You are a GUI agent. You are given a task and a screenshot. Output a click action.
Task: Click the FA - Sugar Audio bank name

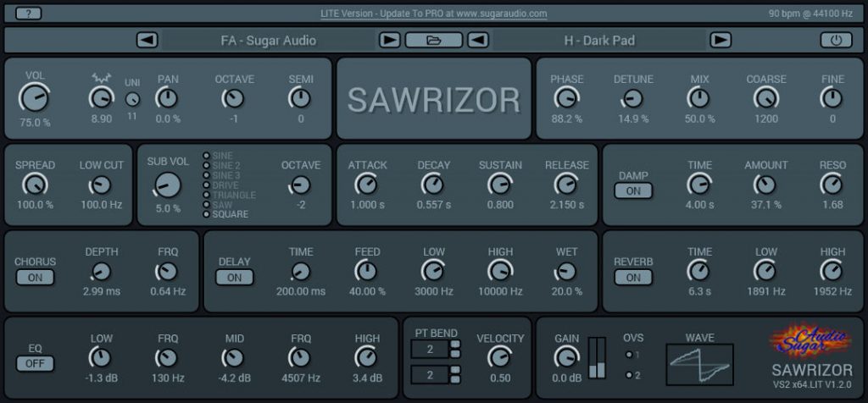pyautogui.click(x=269, y=41)
